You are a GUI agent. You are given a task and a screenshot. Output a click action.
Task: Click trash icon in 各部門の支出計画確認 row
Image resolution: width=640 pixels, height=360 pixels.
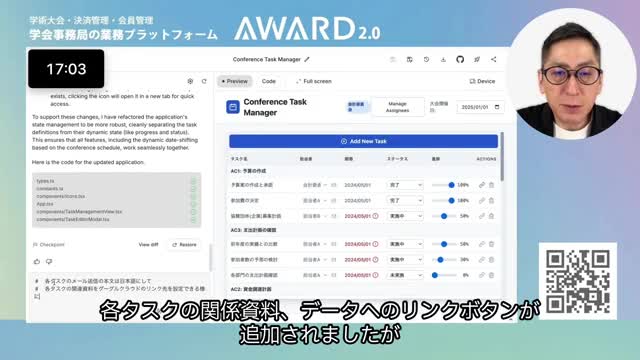pyautogui.click(x=491, y=275)
